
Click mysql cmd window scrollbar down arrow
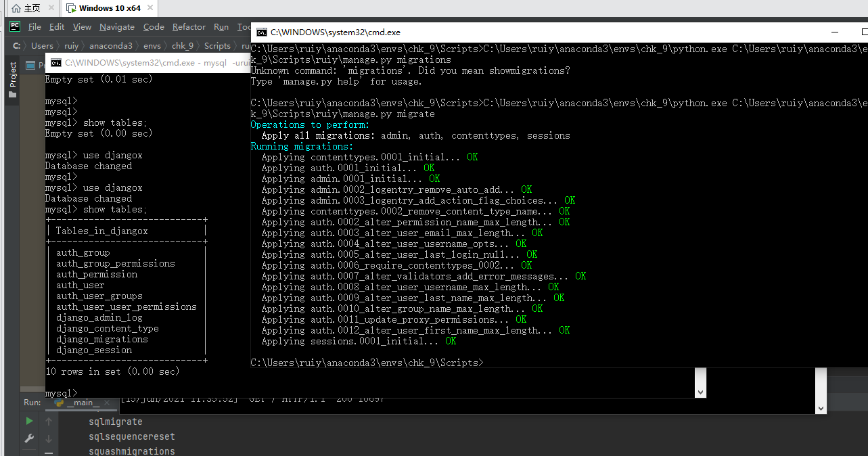pos(700,392)
